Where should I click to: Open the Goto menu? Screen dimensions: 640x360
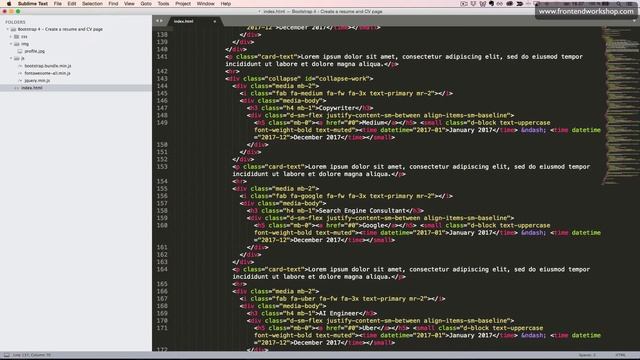(x=146, y=4)
